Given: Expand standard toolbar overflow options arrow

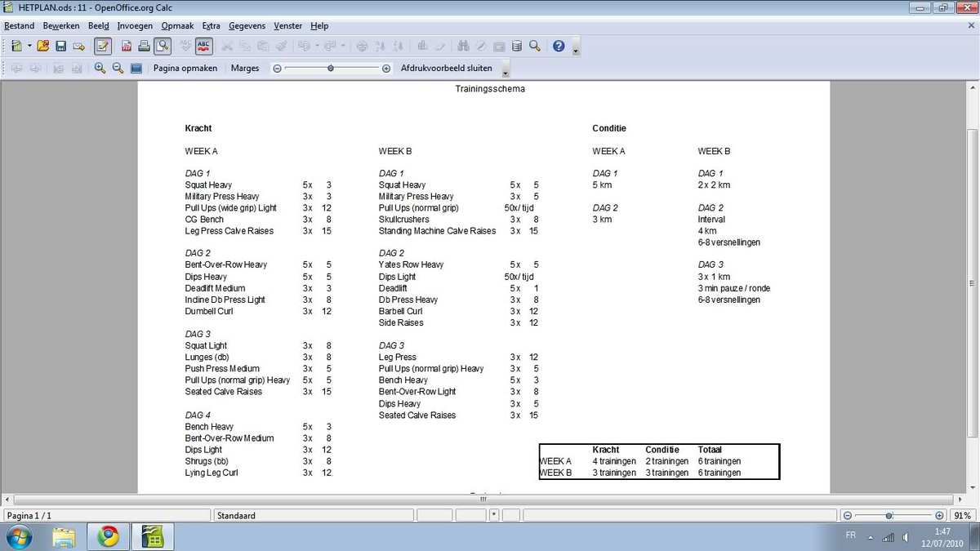Looking at the screenshot, I should click(577, 49).
